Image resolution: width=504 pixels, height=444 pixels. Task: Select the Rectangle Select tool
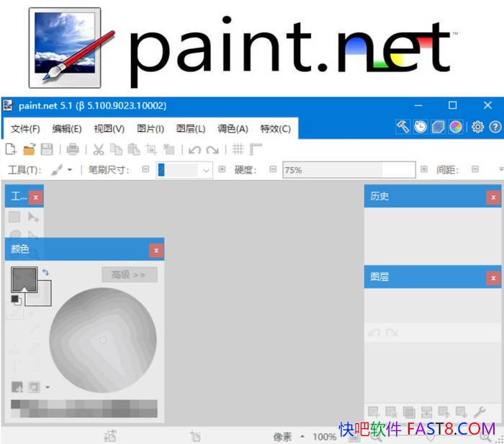click(x=14, y=217)
